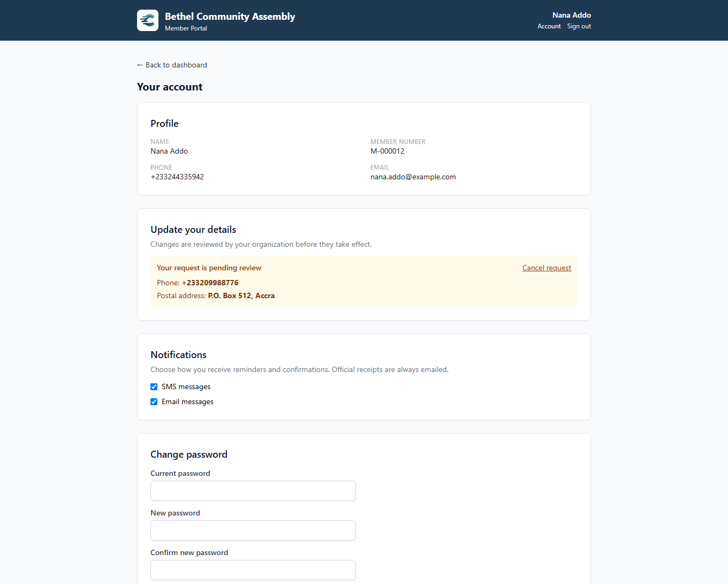The height and width of the screenshot is (584, 728).
Task: Click the Member Portal subtitle
Action: pyautogui.click(x=186, y=28)
